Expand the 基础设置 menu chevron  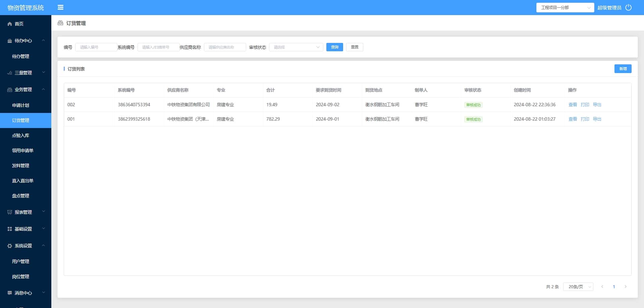coord(43,229)
